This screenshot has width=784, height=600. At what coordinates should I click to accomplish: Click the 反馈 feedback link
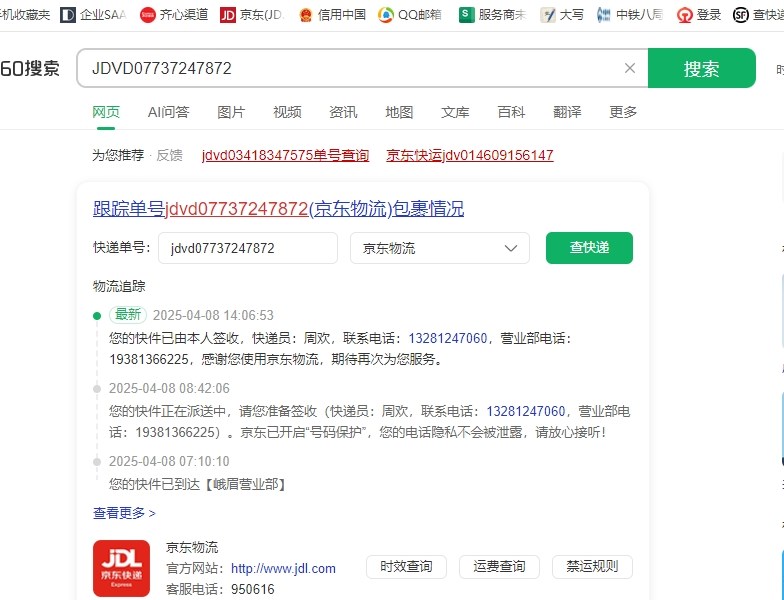pos(170,155)
